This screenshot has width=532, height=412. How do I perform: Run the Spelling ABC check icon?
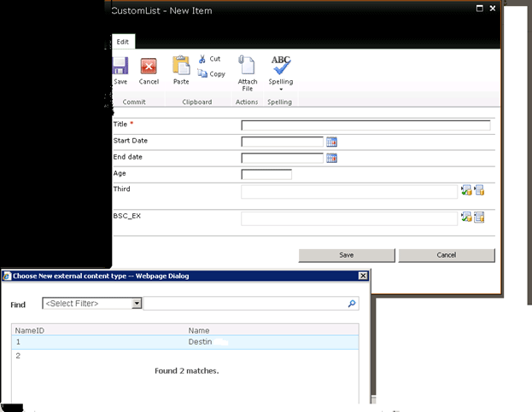tap(281, 65)
